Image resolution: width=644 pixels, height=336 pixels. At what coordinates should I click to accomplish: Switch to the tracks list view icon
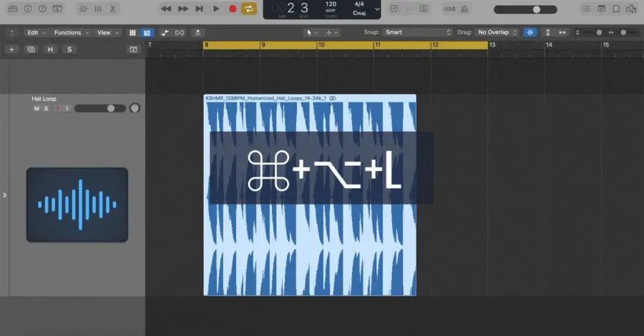pos(147,32)
